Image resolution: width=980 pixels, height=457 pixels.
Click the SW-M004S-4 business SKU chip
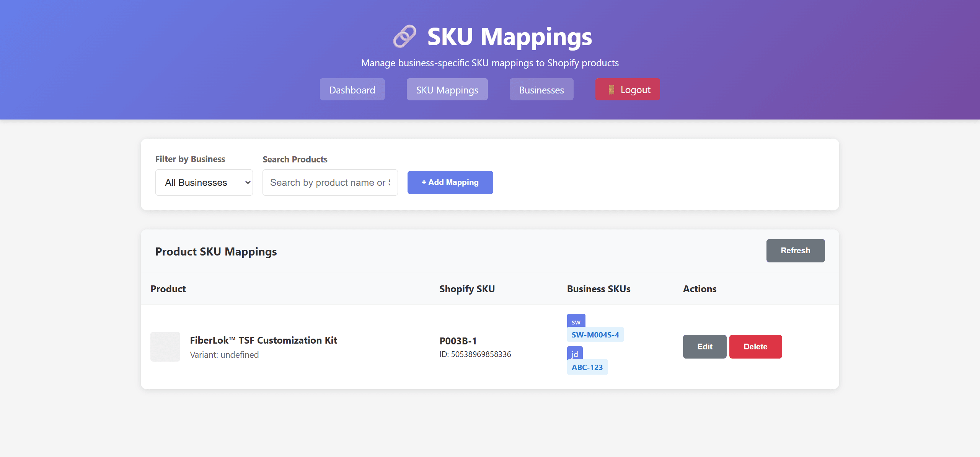(x=595, y=335)
